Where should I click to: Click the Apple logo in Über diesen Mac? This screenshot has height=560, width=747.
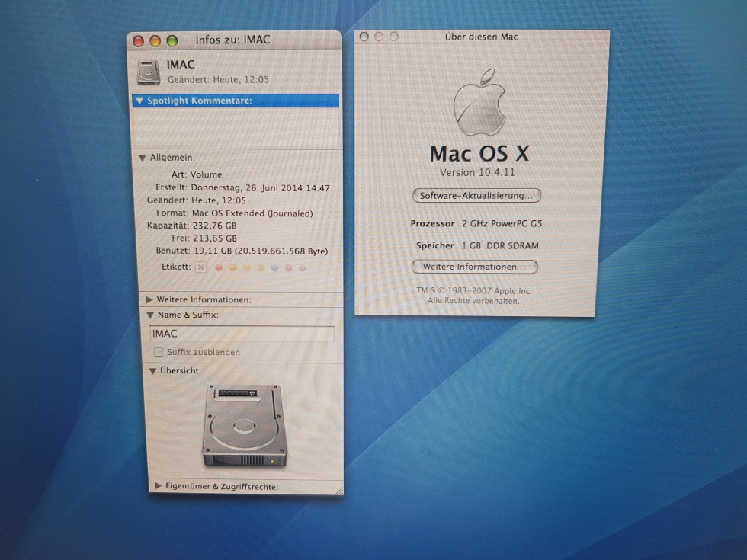(x=479, y=102)
